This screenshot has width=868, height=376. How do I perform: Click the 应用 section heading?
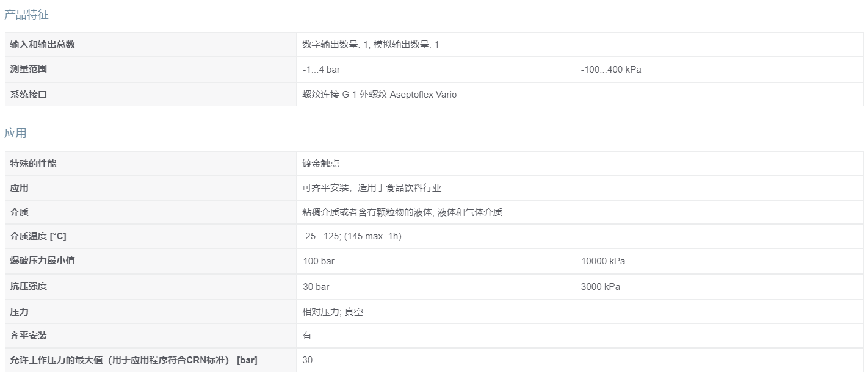[15, 133]
